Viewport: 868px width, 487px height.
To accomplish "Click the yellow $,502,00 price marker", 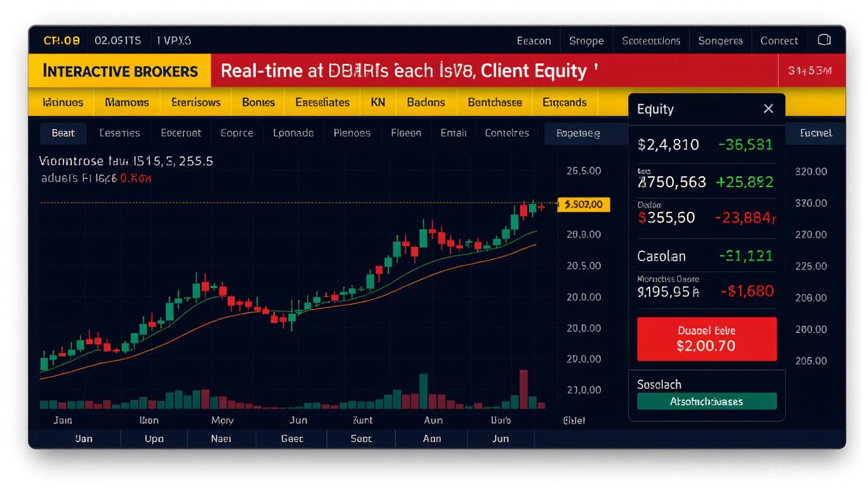I will [x=583, y=204].
